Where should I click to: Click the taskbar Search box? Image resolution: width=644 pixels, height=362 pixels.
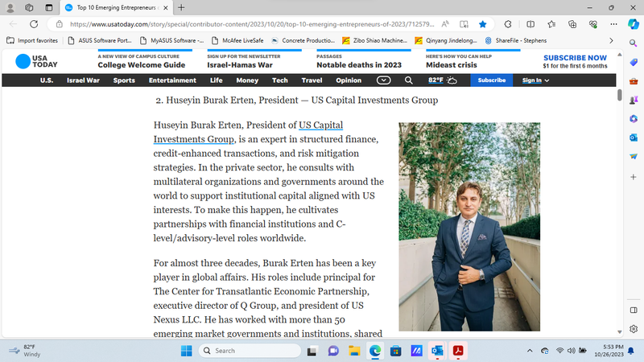pyautogui.click(x=250, y=351)
